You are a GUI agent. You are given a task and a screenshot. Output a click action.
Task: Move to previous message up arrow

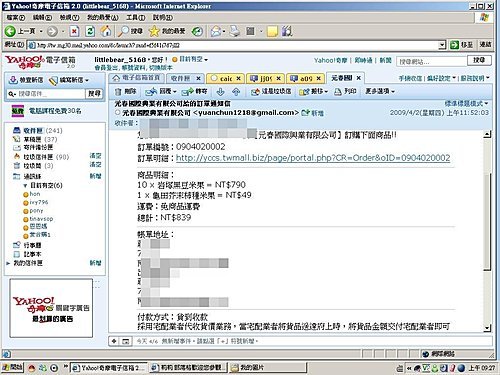click(236, 91)
